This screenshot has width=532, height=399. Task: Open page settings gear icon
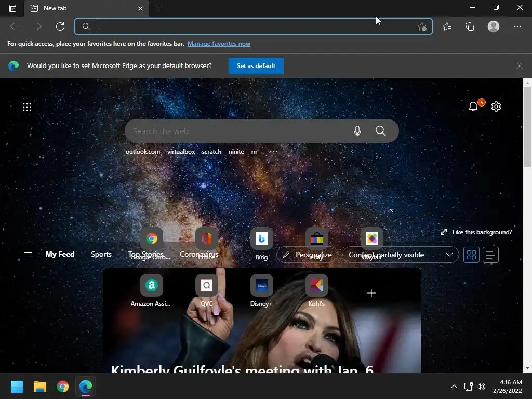pos(496,107)
